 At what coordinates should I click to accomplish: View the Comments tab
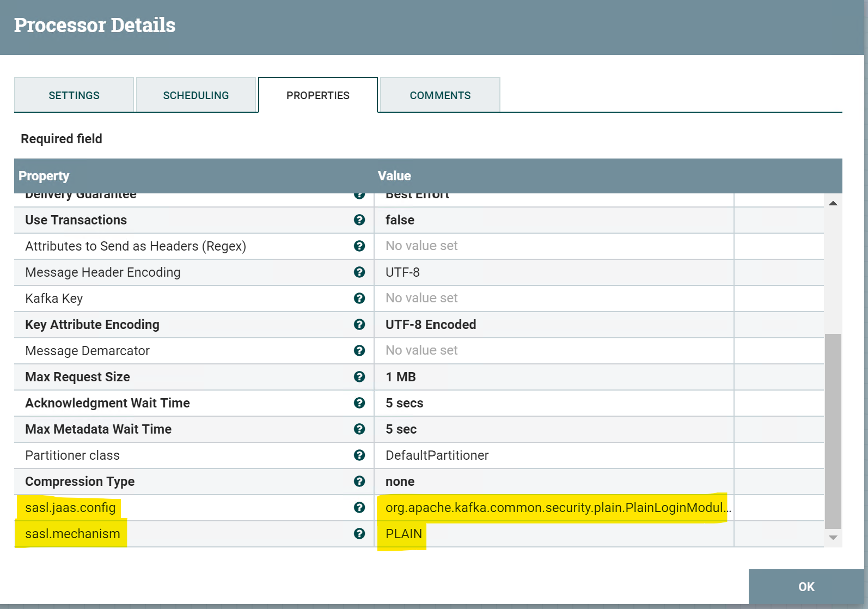pos(440,95)
